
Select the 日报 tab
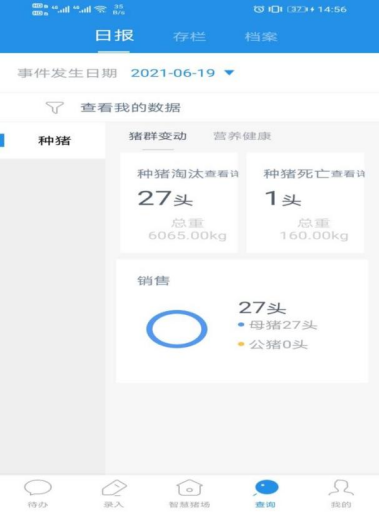click(x=114, y=35)
